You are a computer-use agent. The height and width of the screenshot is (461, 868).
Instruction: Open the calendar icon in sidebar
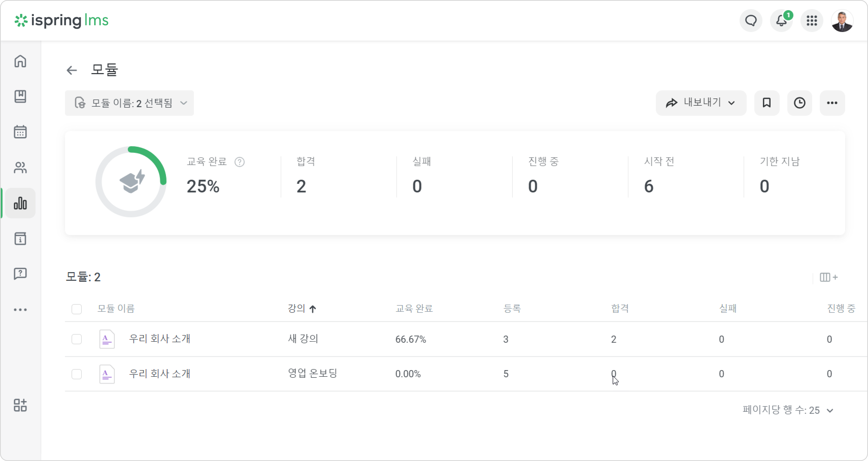point(20,132)
